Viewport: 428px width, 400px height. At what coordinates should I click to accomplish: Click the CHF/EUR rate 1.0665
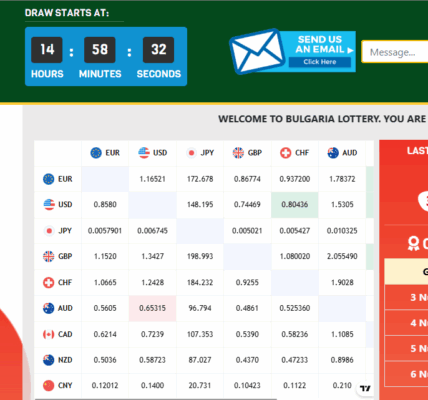[x=105, y=283]
